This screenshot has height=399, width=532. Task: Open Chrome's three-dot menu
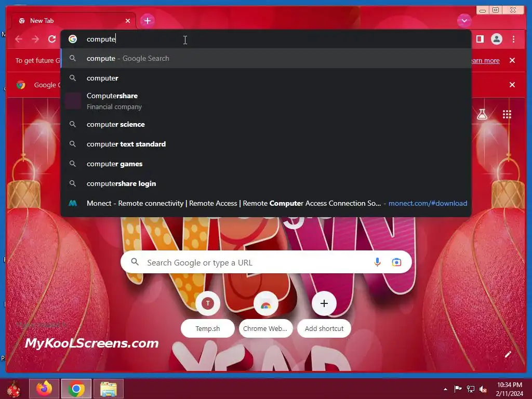[x=513, y=39]
